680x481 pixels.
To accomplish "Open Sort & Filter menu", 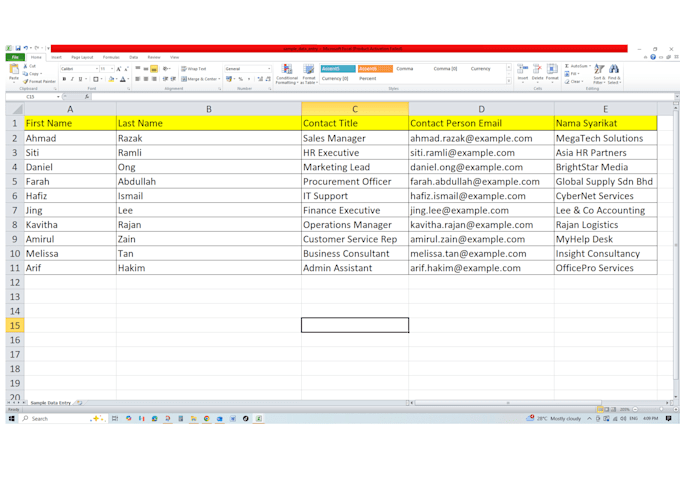I will click(x=599, y=74).
